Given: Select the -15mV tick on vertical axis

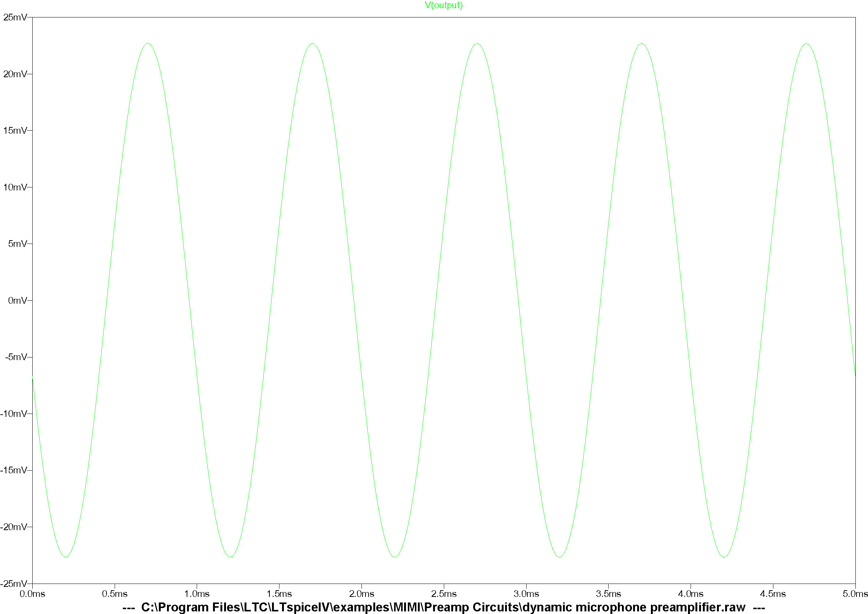Looking at the screenshot, I should [x=14, y=470].
